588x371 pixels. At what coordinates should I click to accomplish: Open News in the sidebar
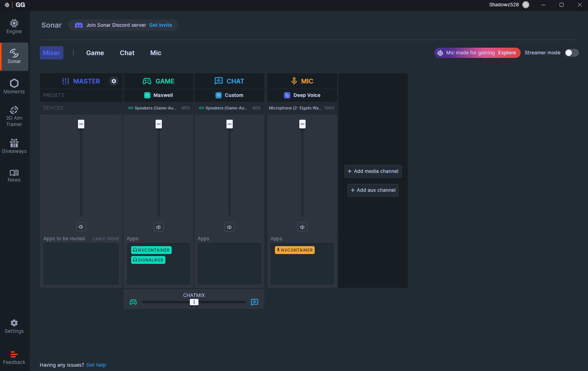[14, 176]
